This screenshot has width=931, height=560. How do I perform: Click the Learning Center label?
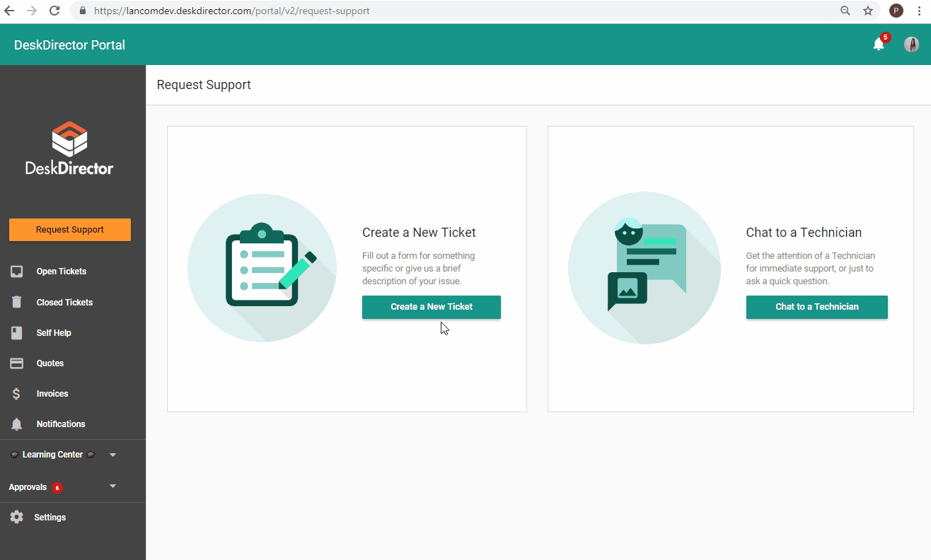coord(52,455)
